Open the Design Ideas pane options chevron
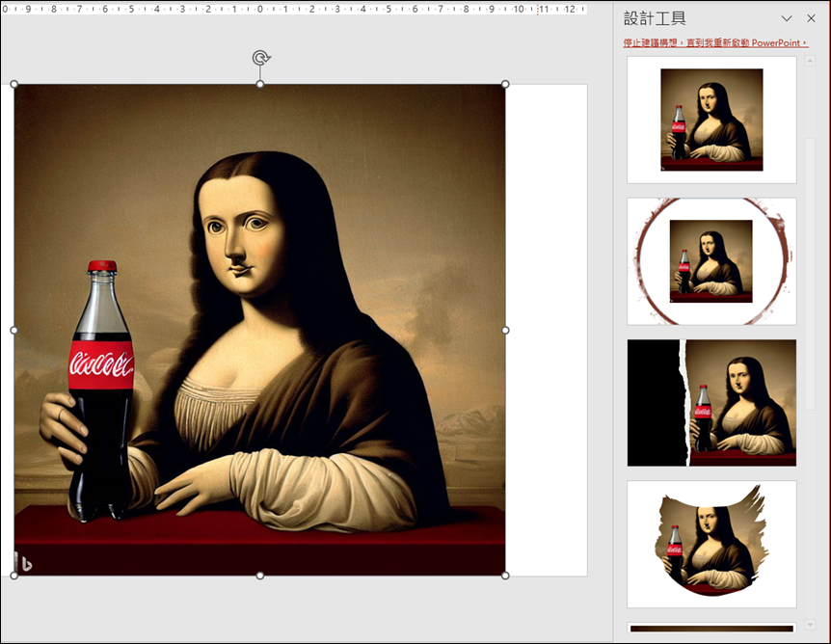Image resolution: width=831 pixels, height=644 pixels. [787, 18]
